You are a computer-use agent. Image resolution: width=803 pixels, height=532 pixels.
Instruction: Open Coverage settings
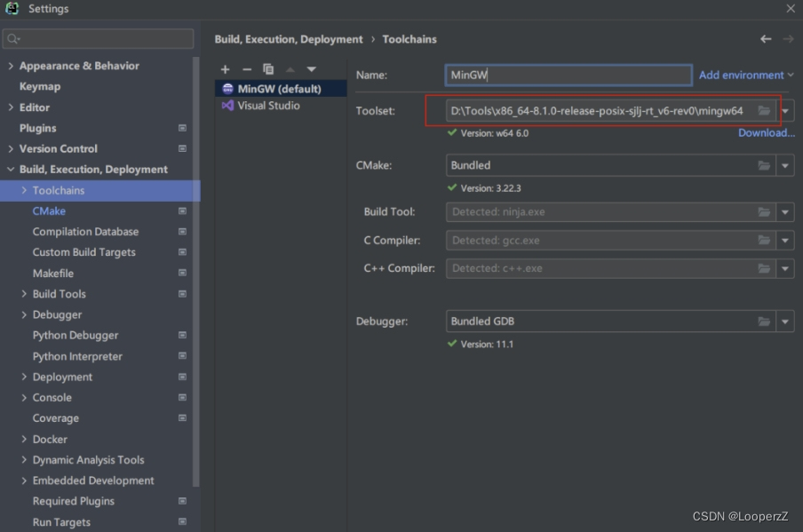(56, 417)
